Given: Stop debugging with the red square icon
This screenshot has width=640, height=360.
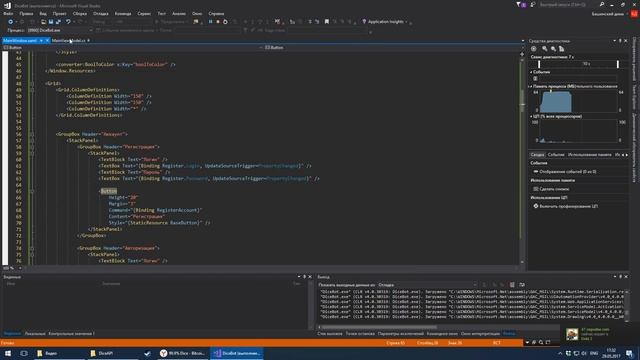Looking at the screenshot, I should pos(218,22).
